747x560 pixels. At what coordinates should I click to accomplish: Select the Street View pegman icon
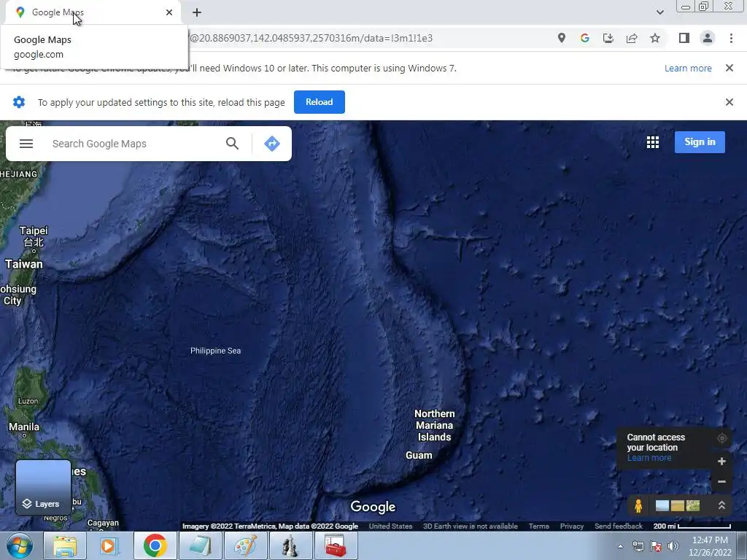coord(638,505)
